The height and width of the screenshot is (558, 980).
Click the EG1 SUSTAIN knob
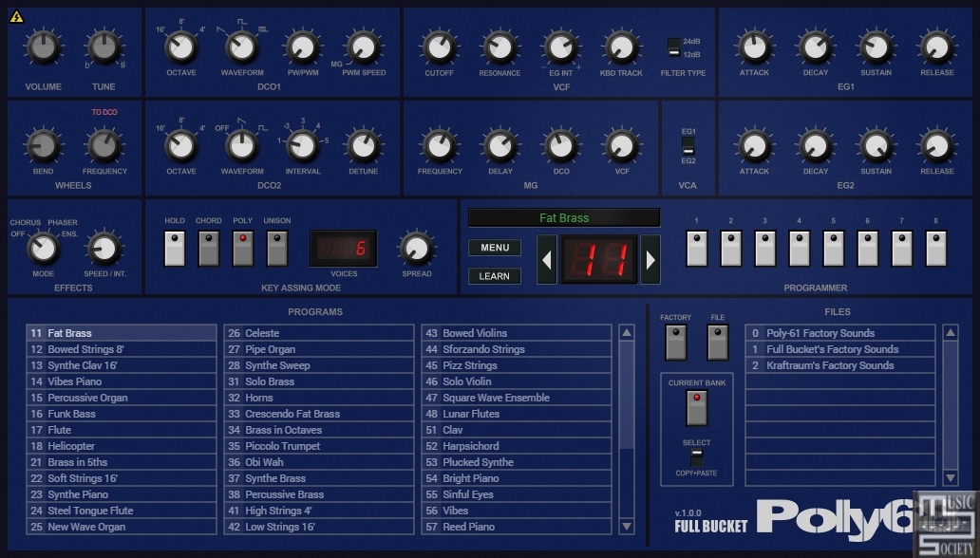point(876,46)
